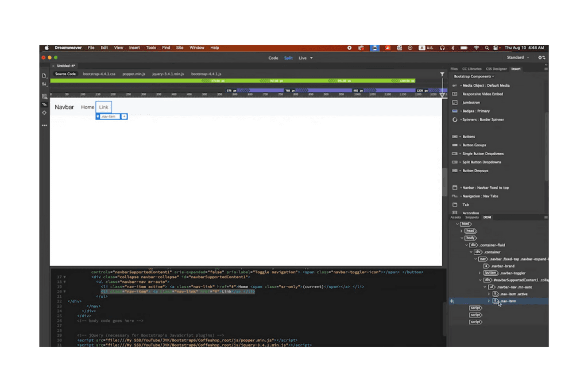Expand the head node in the DOM panel
Viewport: 588px width, 392px height.
coord(462,231)
